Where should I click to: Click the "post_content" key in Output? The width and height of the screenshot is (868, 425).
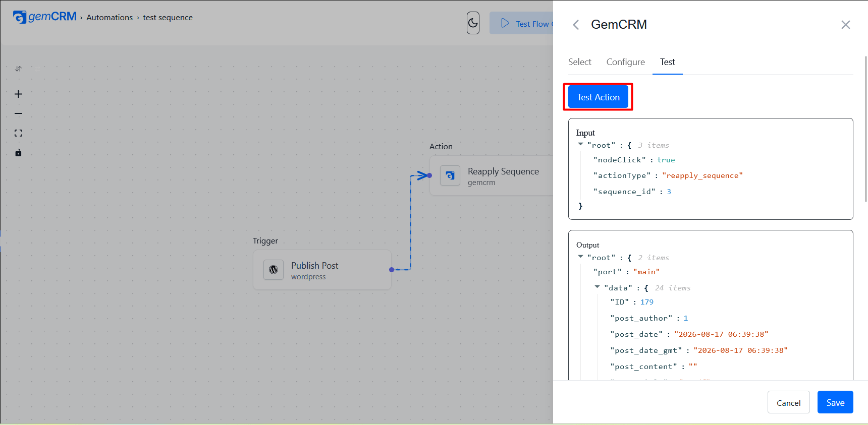pyautogui.click(x=643, y=367)
